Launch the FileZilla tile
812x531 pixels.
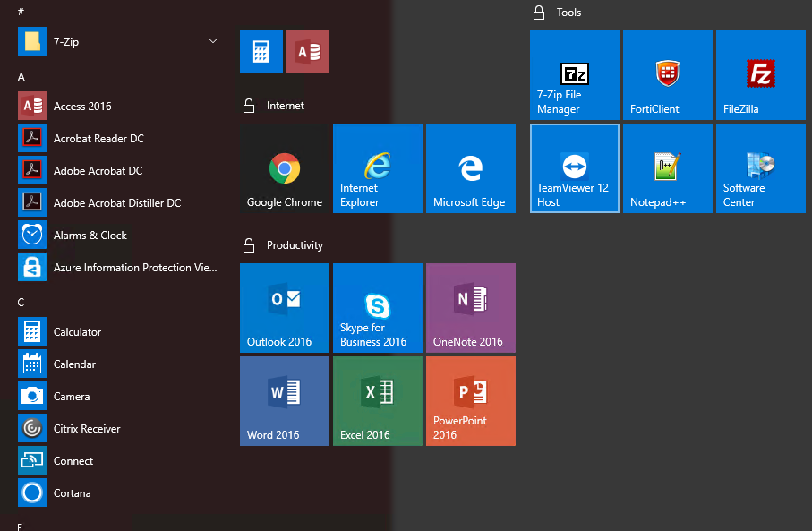point(760,75)
